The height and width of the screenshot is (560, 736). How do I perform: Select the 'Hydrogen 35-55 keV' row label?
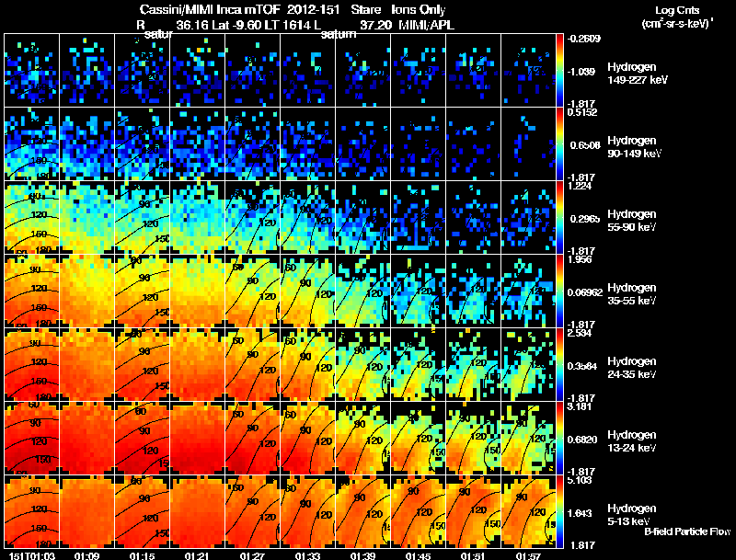(x=632, y=294)
